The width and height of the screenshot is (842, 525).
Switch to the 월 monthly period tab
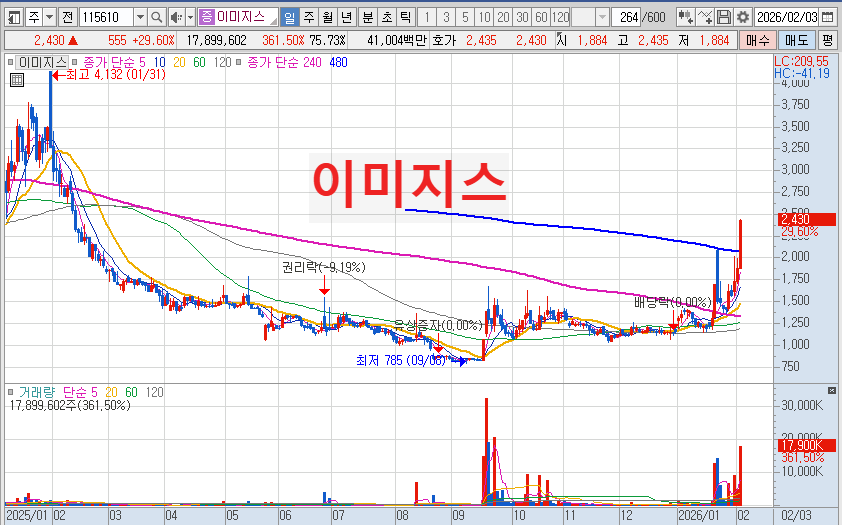point(328,18)
